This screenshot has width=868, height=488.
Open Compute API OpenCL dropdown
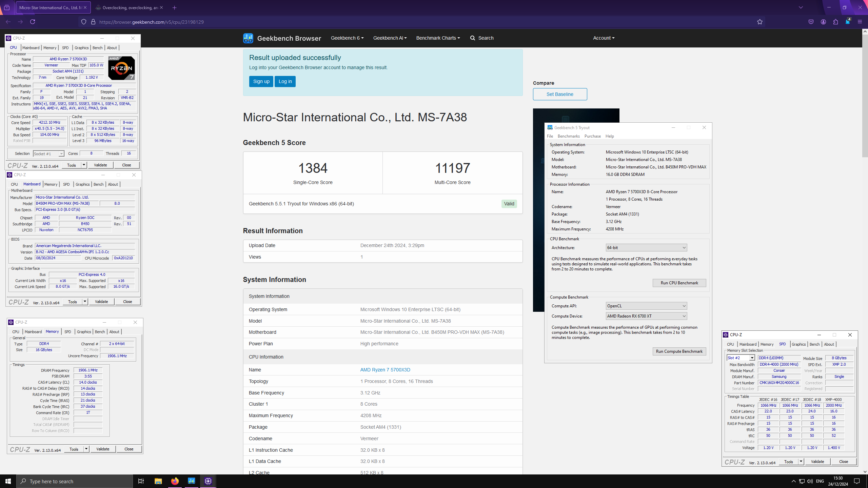646,306
